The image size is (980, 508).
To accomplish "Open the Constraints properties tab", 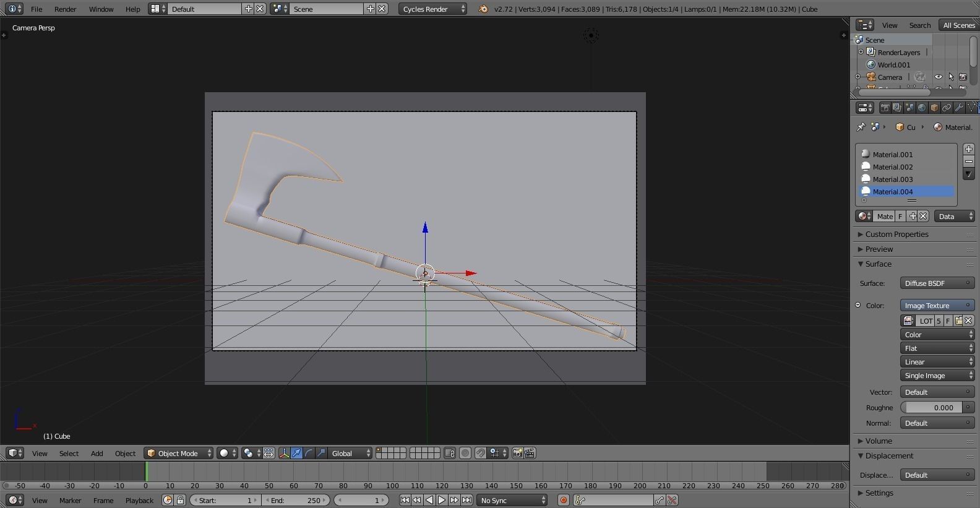I will click(x=947, y=108).
